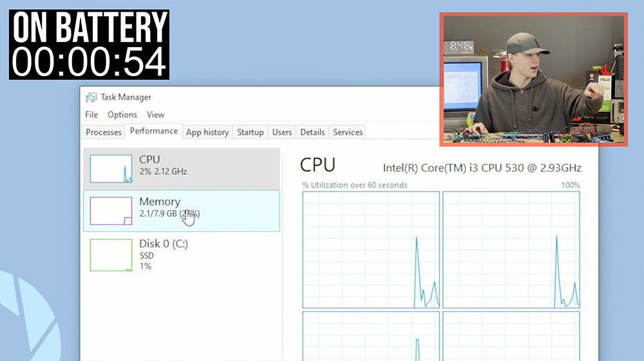Click the On Battery timer overlay
This screenshot has width=644, height=361.
[x=90, y=44]
